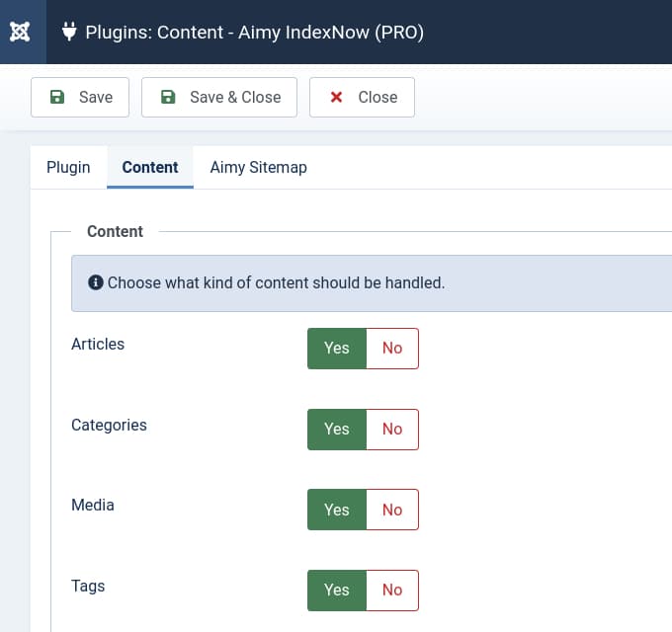The width and height of the screenshot is (672, 632).
Task: Click the Save button
Action: [x=80, y=97]
